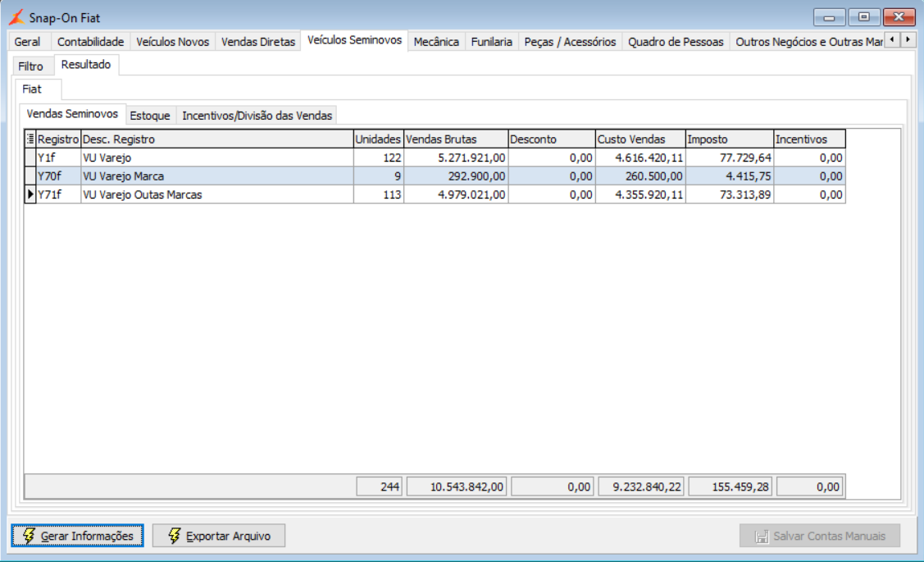The width and height of the screenshot is (924, 562).
Task: Select the Y71f registro cell
Action: tap(58, 194)
